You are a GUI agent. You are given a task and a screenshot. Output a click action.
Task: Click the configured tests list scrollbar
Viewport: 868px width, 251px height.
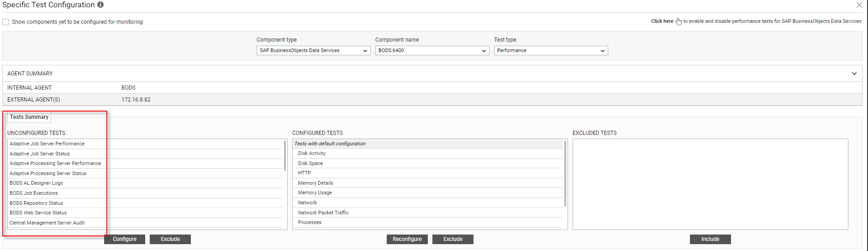pyautogui.click(x=565, y=173)
